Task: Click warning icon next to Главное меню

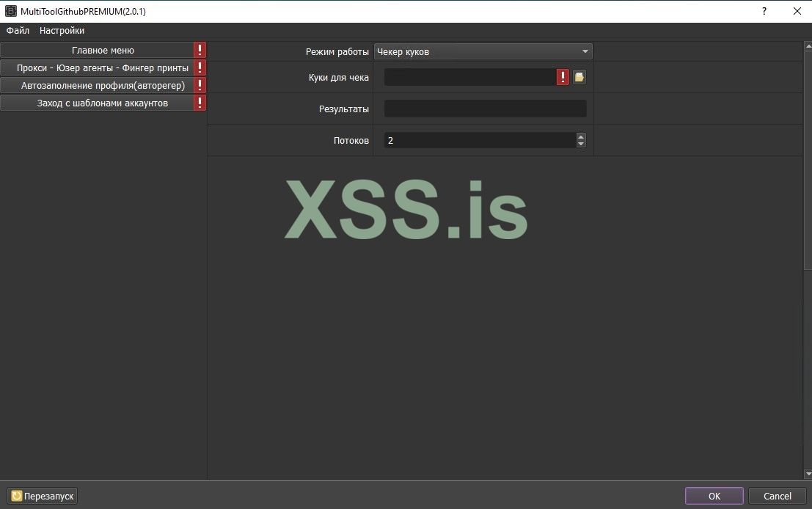Action: point(200,50)
